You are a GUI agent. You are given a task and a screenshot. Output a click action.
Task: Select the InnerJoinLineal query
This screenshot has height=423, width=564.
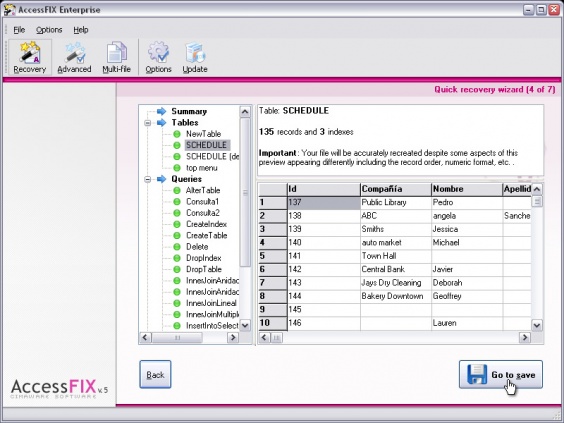pyautogui.click(x=211, y=303)
